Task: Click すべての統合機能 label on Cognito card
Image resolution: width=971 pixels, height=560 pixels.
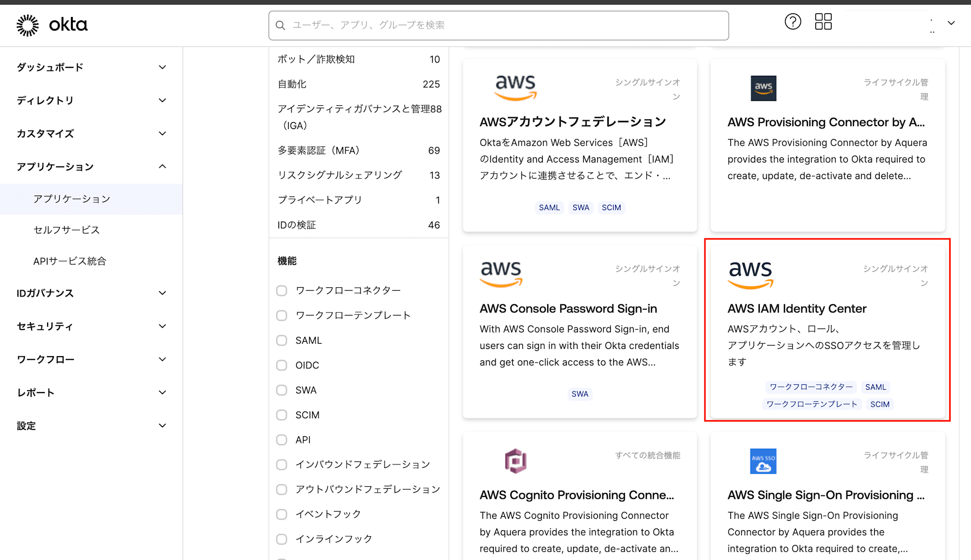Action: 648,455
